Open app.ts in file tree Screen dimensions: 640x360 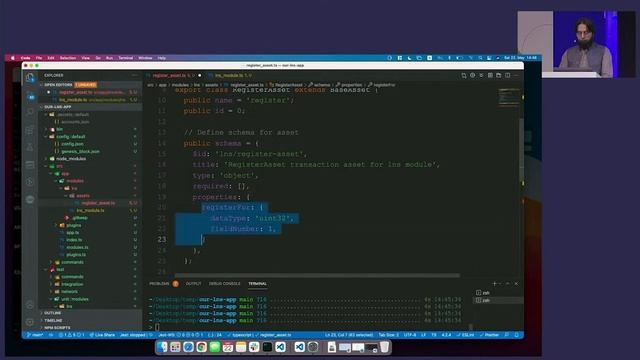coord(73,233)
